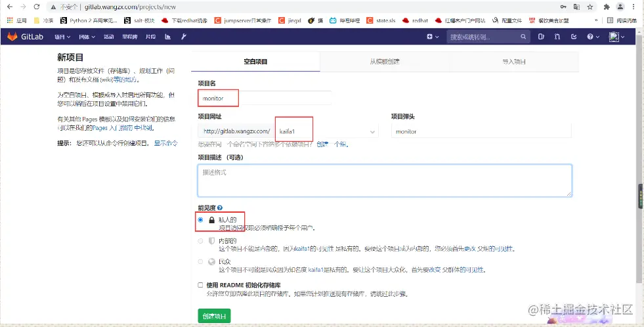This screenshot has width=644, height=327.
Task: Select the 内部的 internal radio button
Action: click(200, 241)
